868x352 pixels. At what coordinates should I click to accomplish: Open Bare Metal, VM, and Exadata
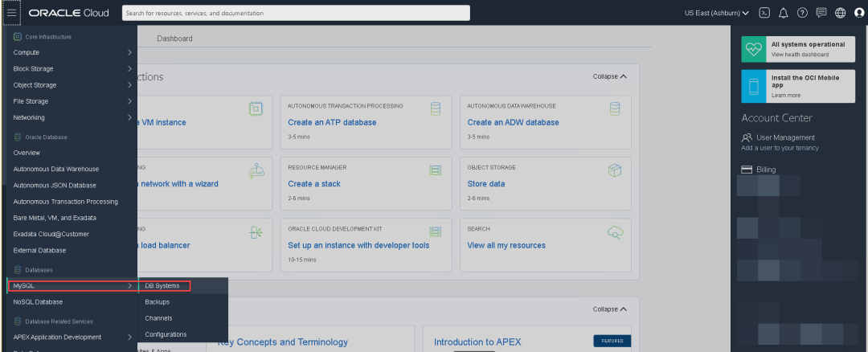point(55,218)
